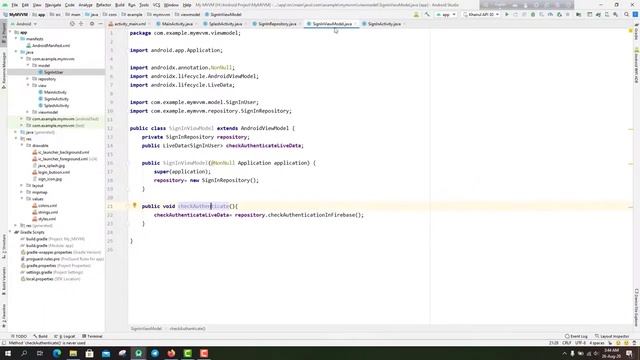Open the device selector dropdown
The width and height of the screenshot is (640, 360).
coord(481,14)
